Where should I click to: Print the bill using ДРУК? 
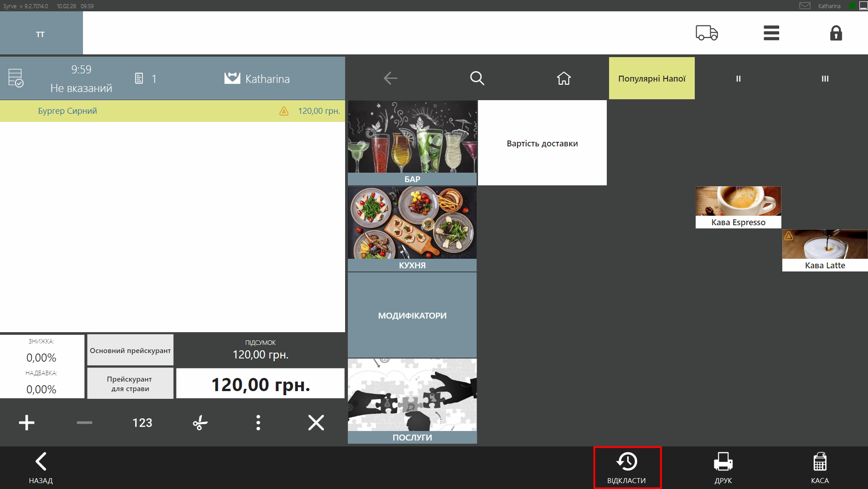(723, 468)
